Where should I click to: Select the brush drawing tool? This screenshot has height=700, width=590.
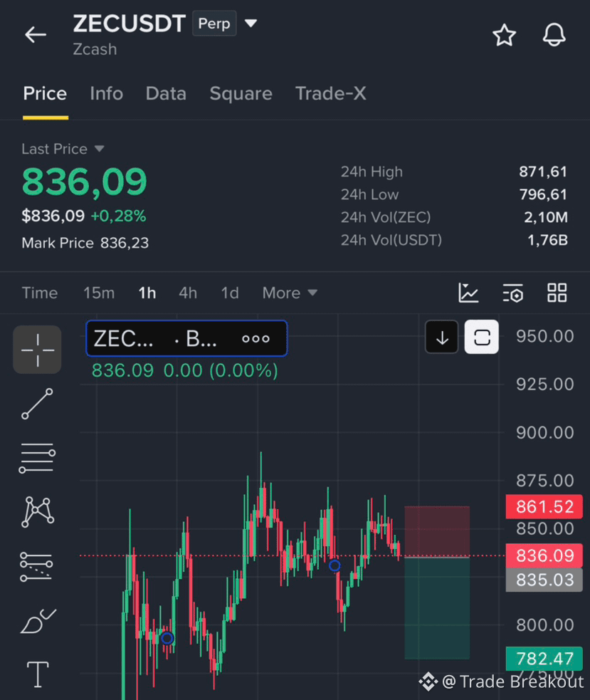coord(38,621)
